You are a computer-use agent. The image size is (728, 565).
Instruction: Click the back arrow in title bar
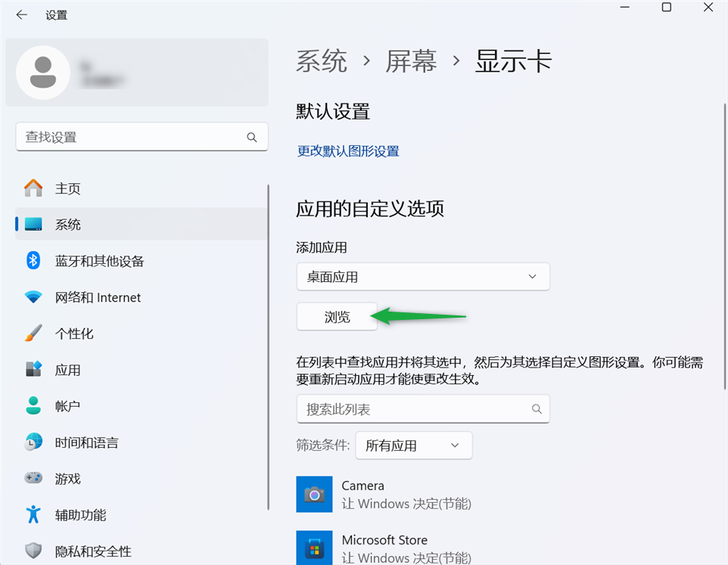pos(22,15)
